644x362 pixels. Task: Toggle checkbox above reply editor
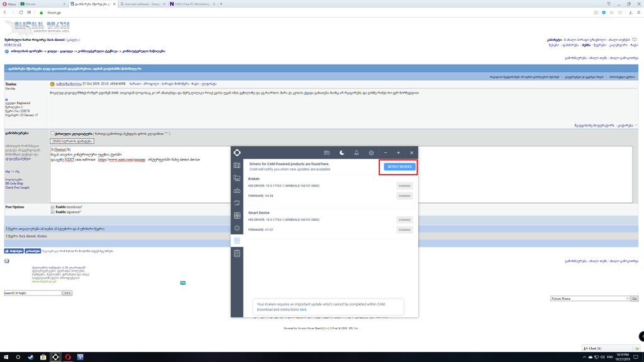click(53, 133)
